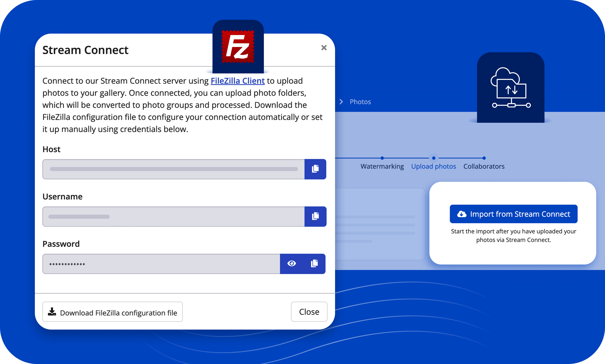Open the Photos breadcrumb
This screenshot has width=605, height=364.
(360, 102)
